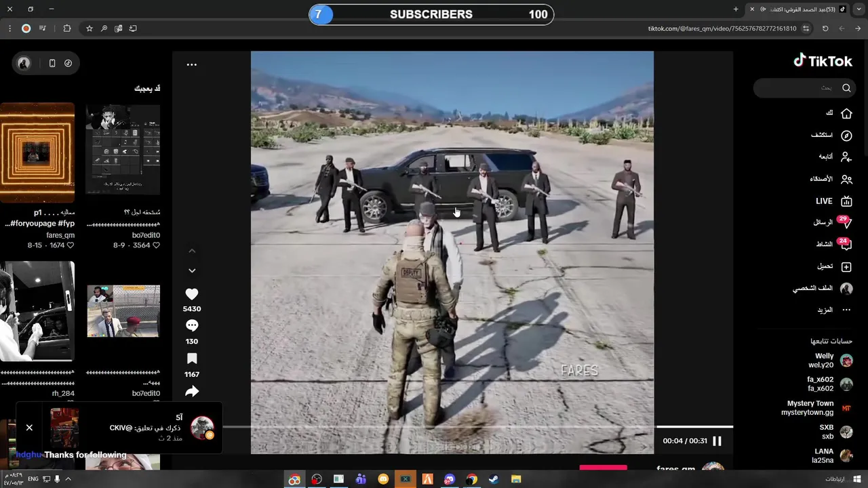Open Steam from the taskbar
Viewport: 868px width, 488px height.
pos(494,479)
